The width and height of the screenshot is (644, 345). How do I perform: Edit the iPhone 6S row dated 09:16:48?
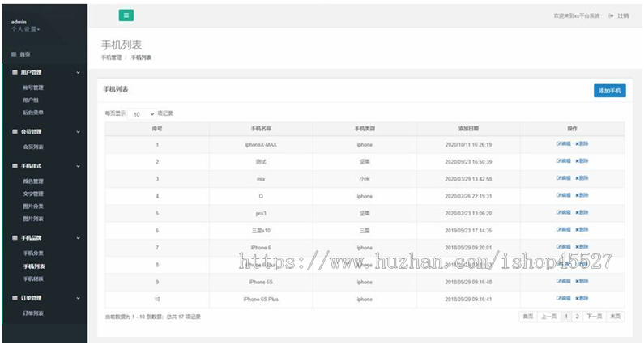coord(564,281)
